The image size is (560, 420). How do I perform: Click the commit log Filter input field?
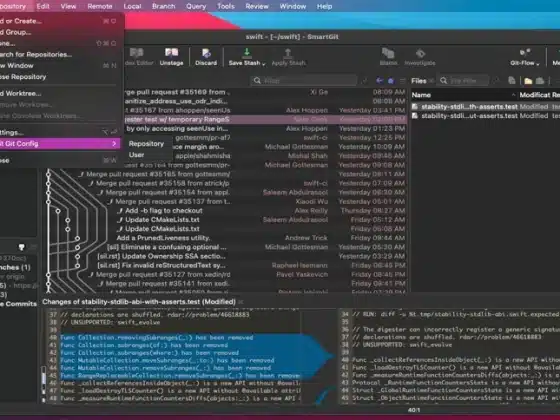click(304, 81)
